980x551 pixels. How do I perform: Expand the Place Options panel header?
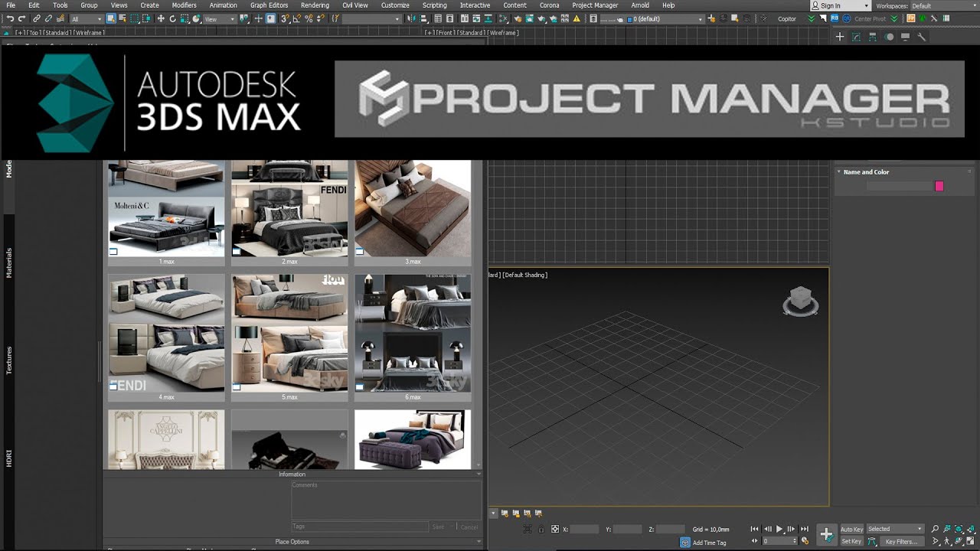pos(292,542)
